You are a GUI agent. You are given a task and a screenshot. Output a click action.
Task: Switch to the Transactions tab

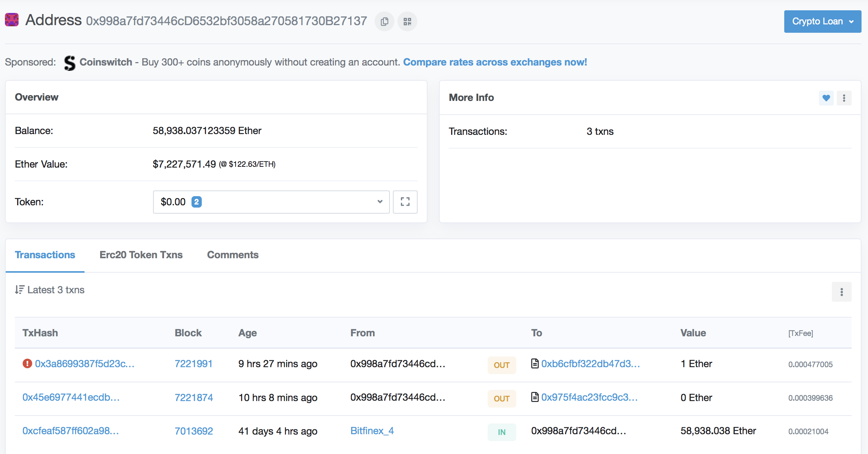click(x=45, y=255)
